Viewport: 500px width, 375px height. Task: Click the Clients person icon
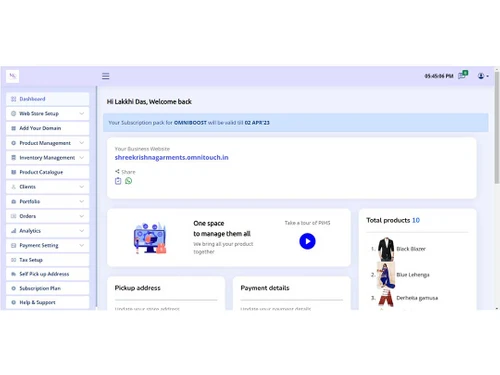tap(14, 187)
